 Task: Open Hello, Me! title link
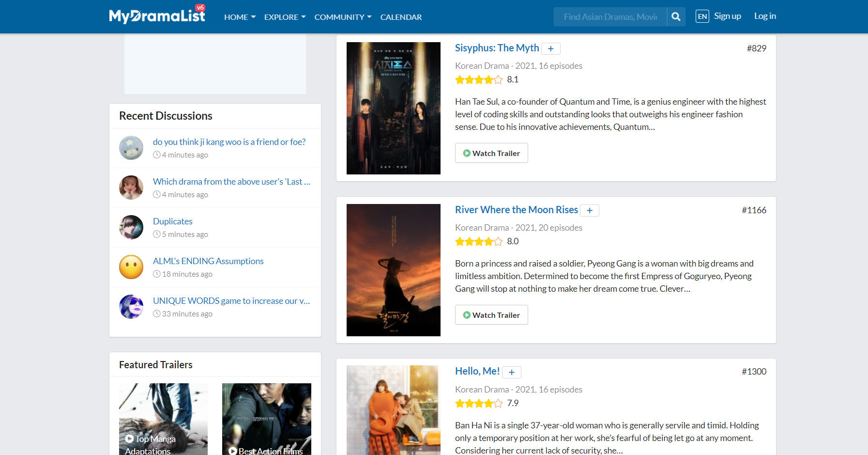477,371
